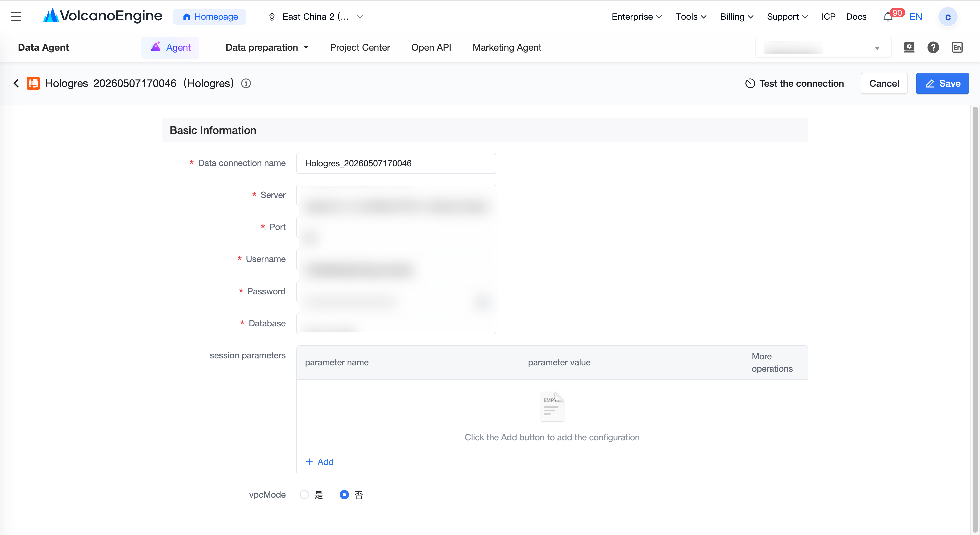The image size is (980, 535).
Task: Open the hamburger navigation menu
Action: coord(16,17)
